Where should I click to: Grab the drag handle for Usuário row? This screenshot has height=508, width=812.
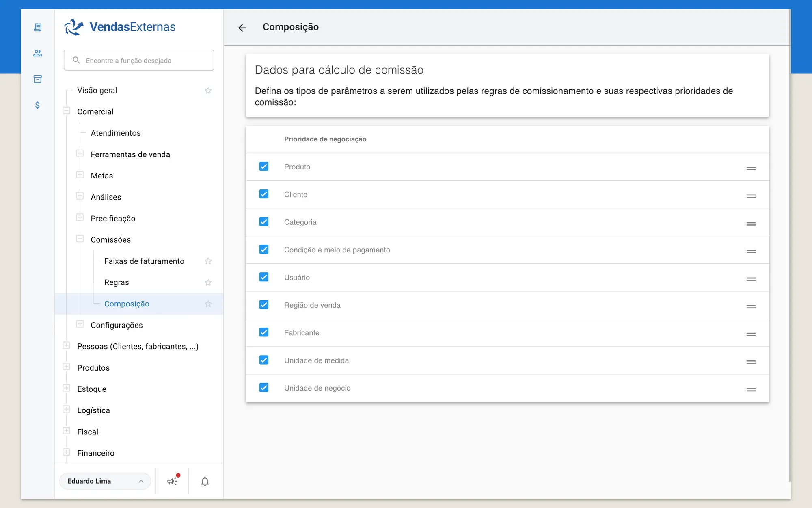point(751,279)
